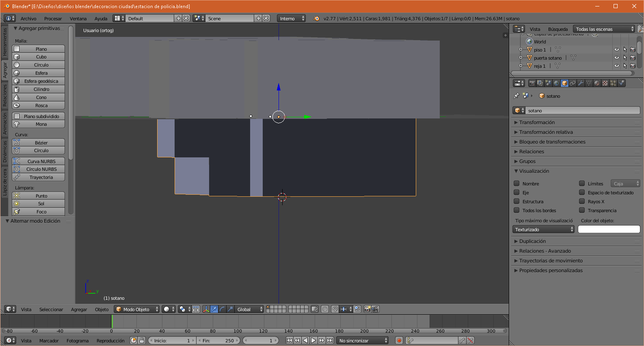Click the timeline record keyframe button
The width and height of the screenshot is (644, 346).
(x=399, y=341)
